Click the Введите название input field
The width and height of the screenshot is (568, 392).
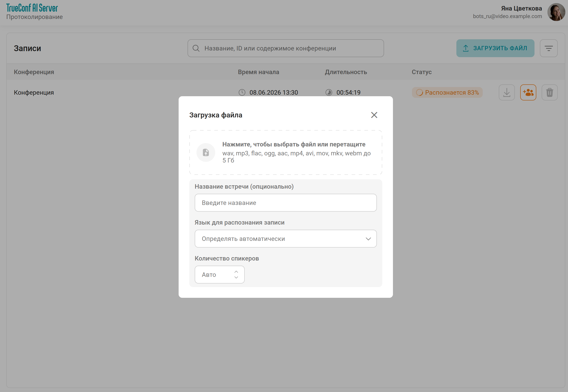pyautogui.click(x=286, y=203)
